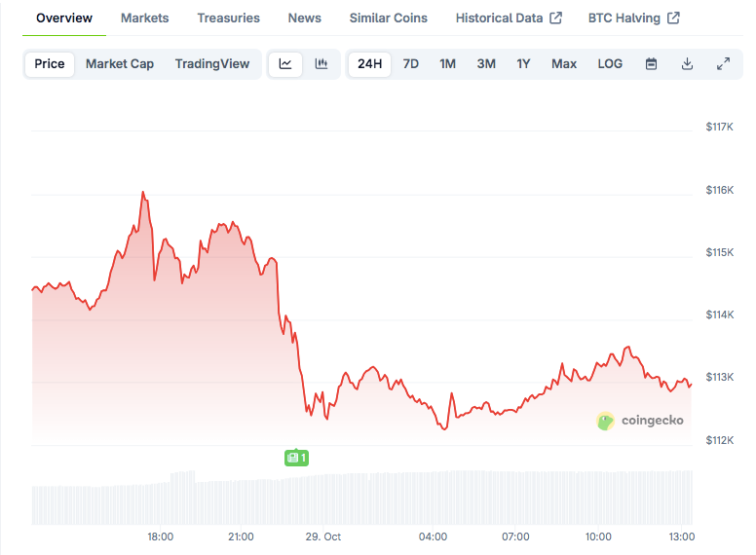Expand chart to fullscreen

coord(723,64)
